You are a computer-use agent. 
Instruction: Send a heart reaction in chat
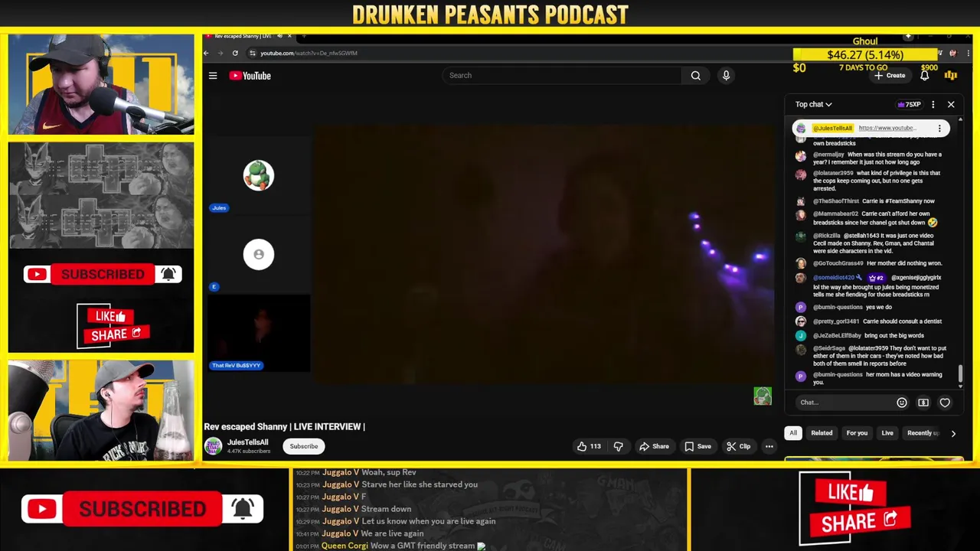point(945,403)
